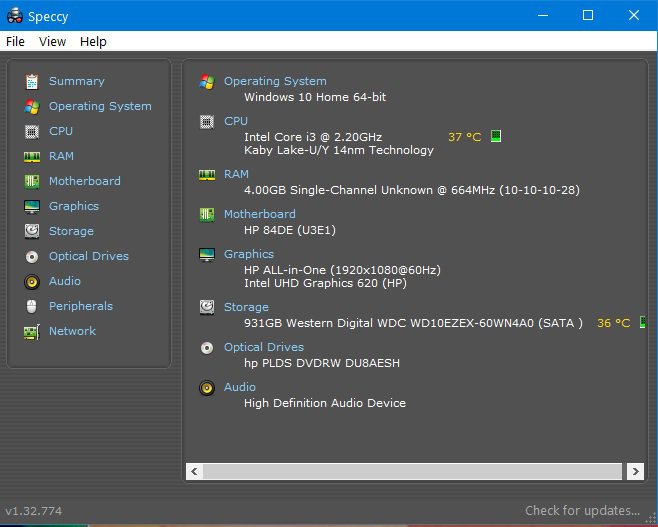Open the View menu

(x=52, y=42)
